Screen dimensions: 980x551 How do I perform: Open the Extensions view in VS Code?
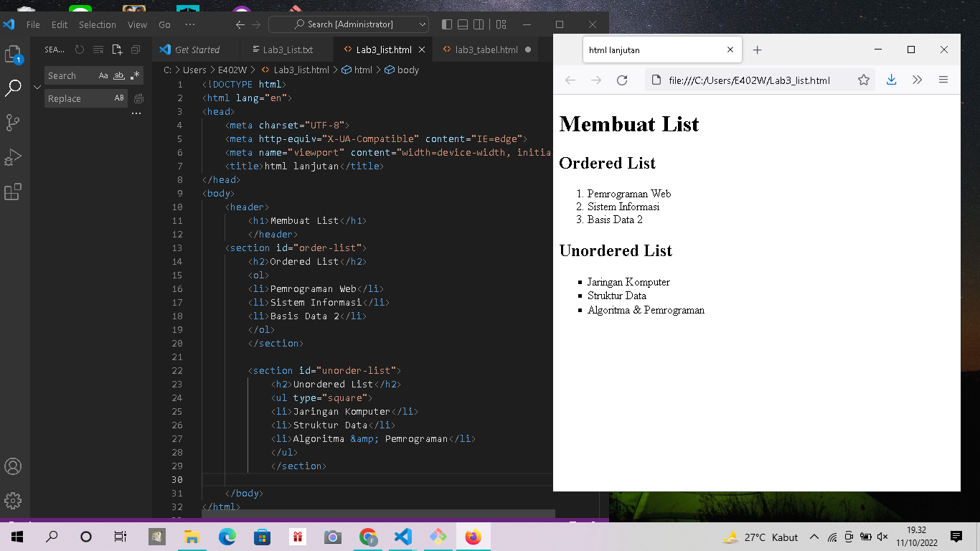[x=13, y=192]
